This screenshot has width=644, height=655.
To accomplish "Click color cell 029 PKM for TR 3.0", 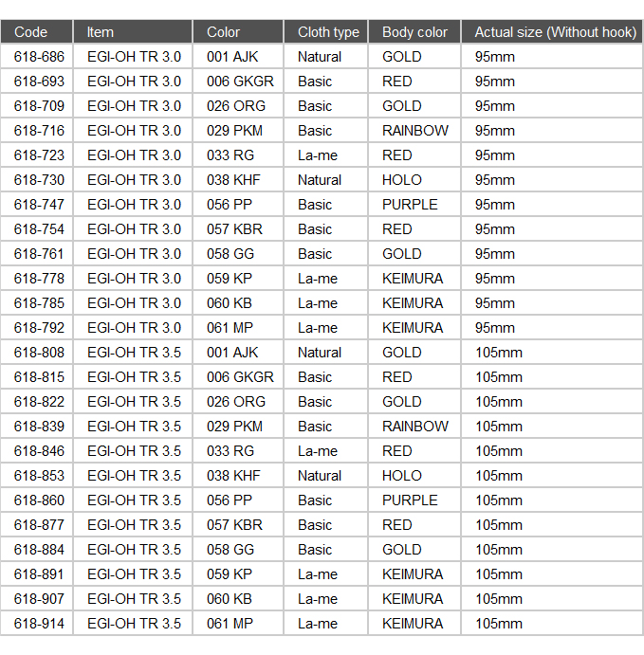I will 234,131.
